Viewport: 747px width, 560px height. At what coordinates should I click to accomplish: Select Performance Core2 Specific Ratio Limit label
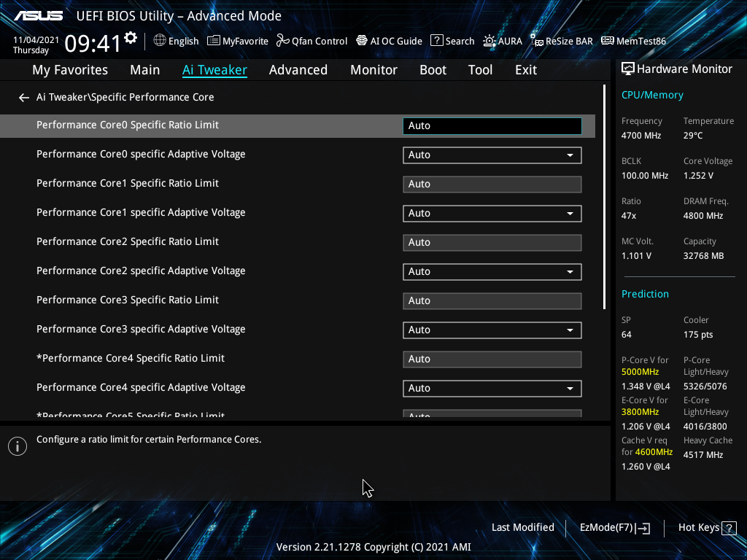(x=127, y=241)
